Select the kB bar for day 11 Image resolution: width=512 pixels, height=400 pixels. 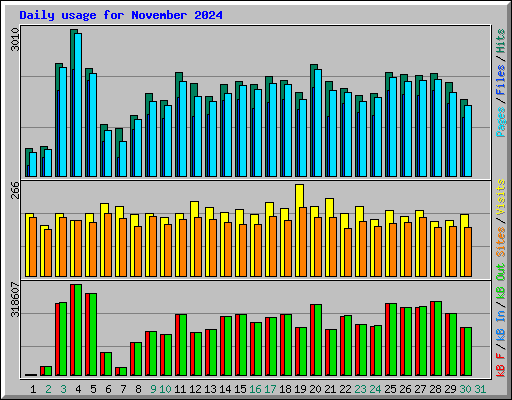(x=181, y=345)
